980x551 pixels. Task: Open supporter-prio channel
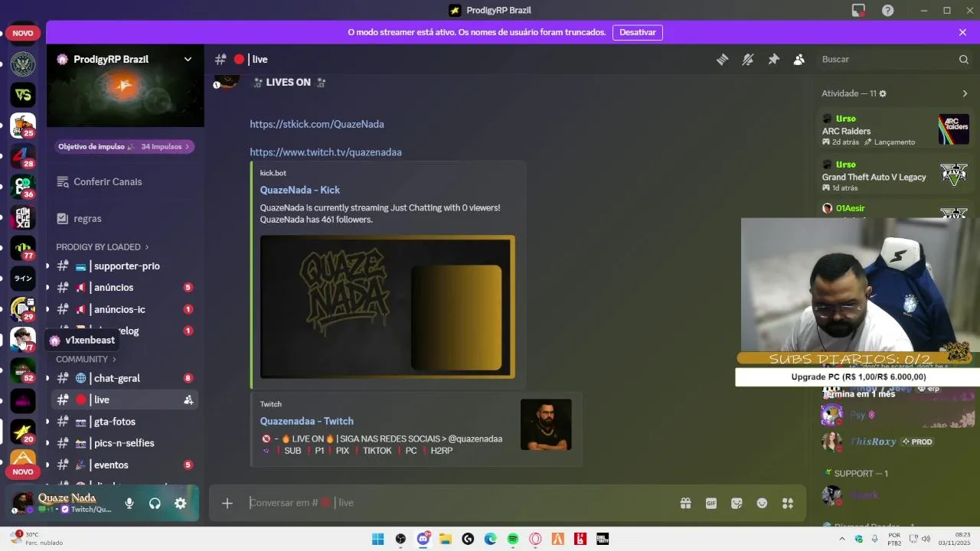click(125, 266)
